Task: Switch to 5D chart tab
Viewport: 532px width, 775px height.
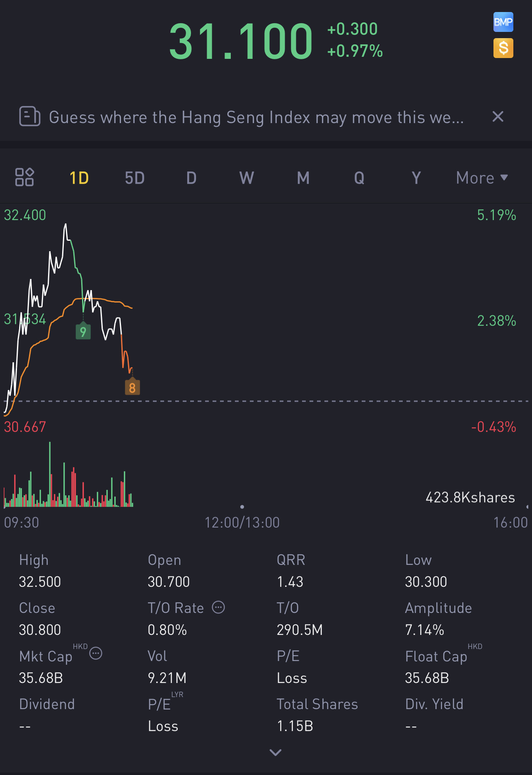Action: pos(135,178)
